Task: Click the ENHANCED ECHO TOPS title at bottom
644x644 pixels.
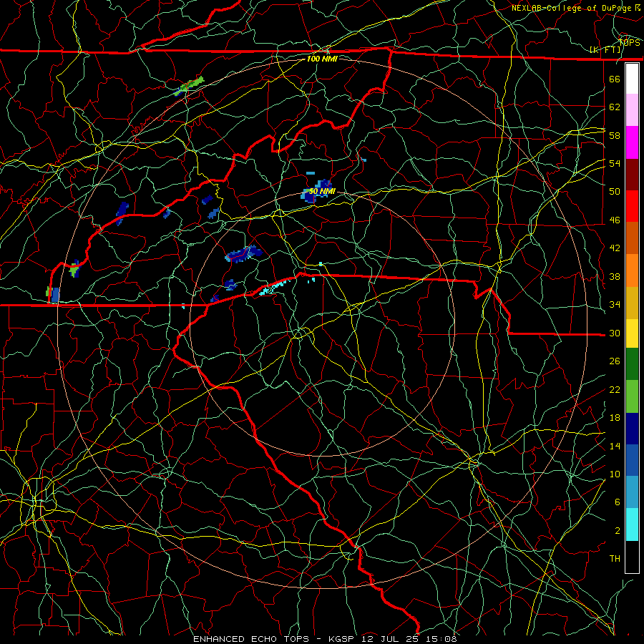Action: pyautogui.click(x=324, y=639)
